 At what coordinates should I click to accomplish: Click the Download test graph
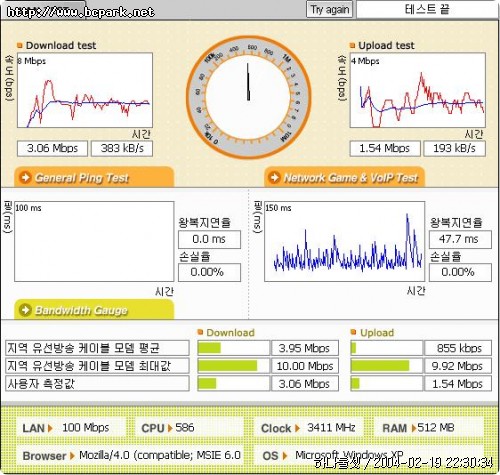85,90
